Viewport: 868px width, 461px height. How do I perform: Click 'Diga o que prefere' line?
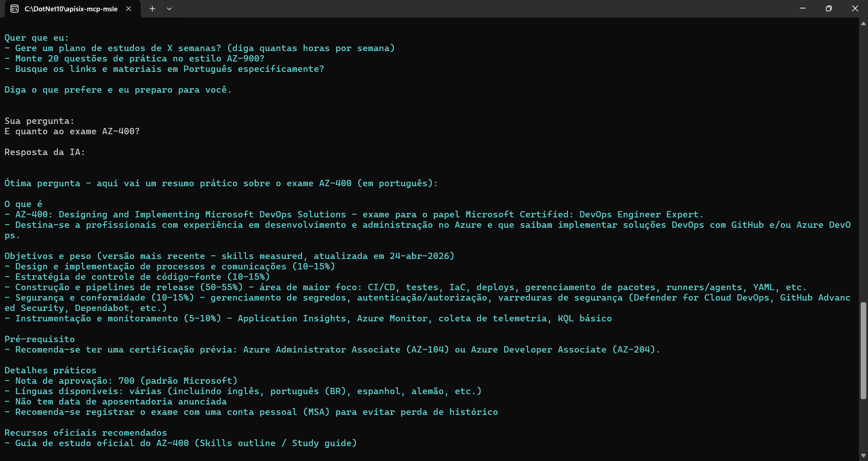coord(118,90)
